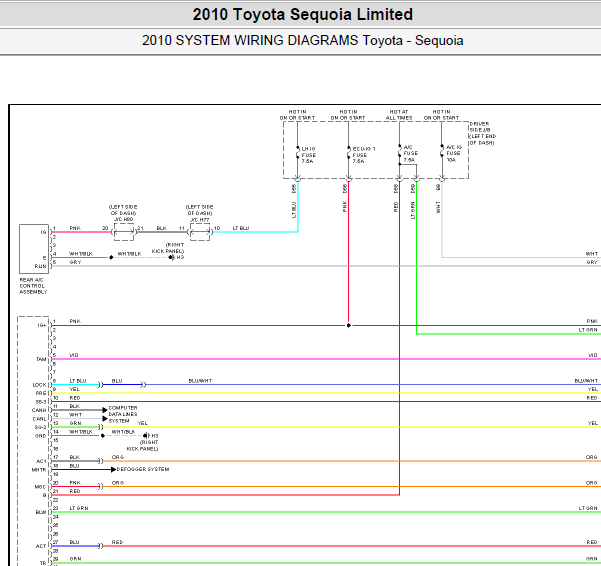Image resolution: width=601 pixels, height=566 pixels.
Task: Select the "TAM" terminal label
Action: (41, 359)
